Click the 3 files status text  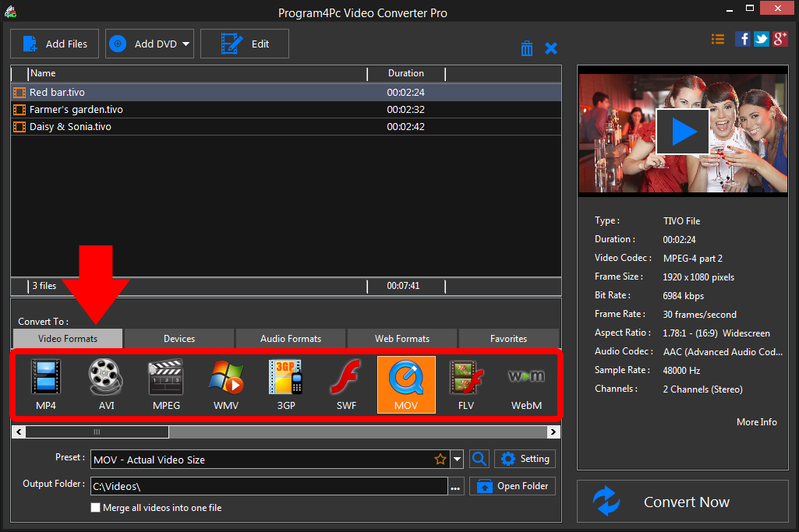point(44,286)
